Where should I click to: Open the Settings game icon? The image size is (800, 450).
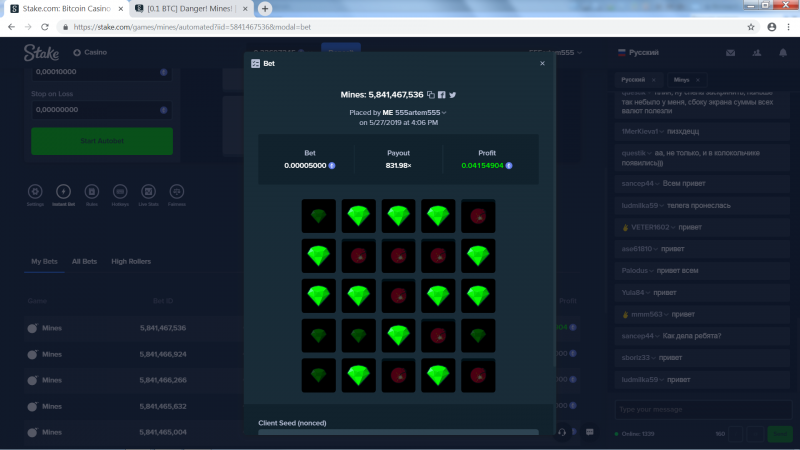(x=35, y=192)
